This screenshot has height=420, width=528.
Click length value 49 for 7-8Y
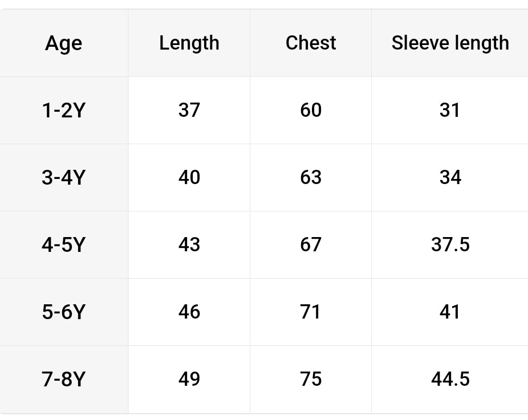click(189, 379)
